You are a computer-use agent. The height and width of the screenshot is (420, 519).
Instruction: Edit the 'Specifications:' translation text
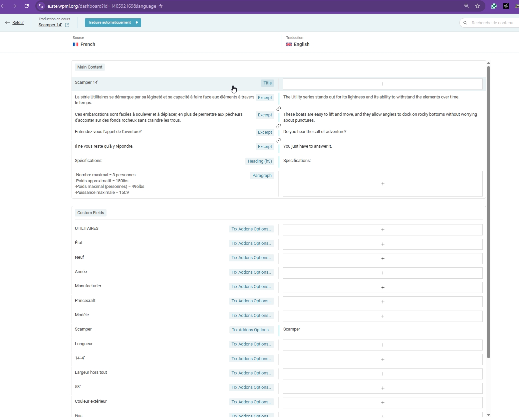point(297,161)
